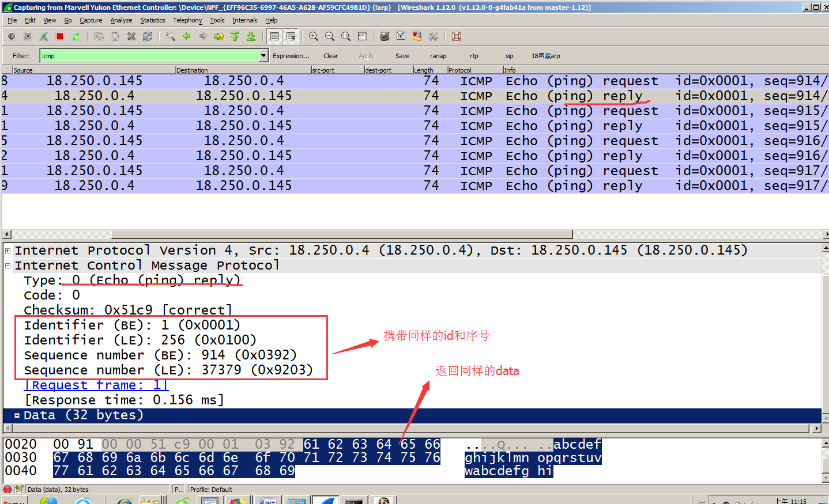Screen dimensions: 829x504
Task: Select the Echo request packet seq=914
Action: [x=415, y=81]
